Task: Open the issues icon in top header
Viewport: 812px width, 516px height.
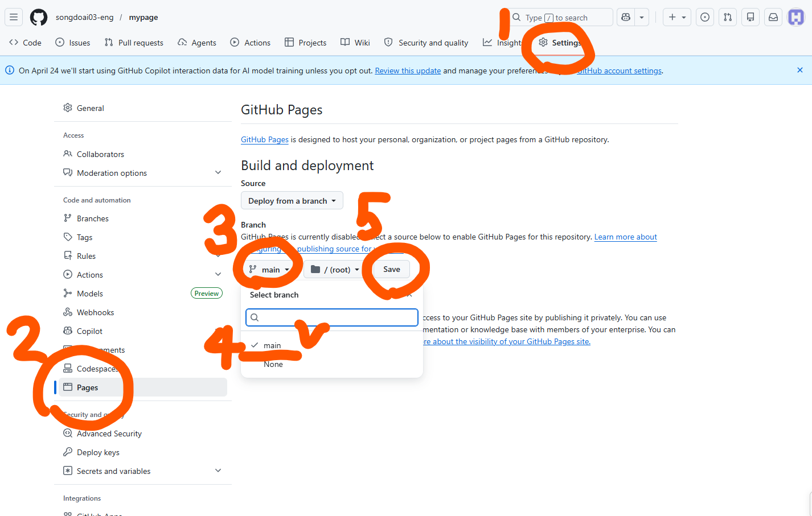Action: coord(705,17)
